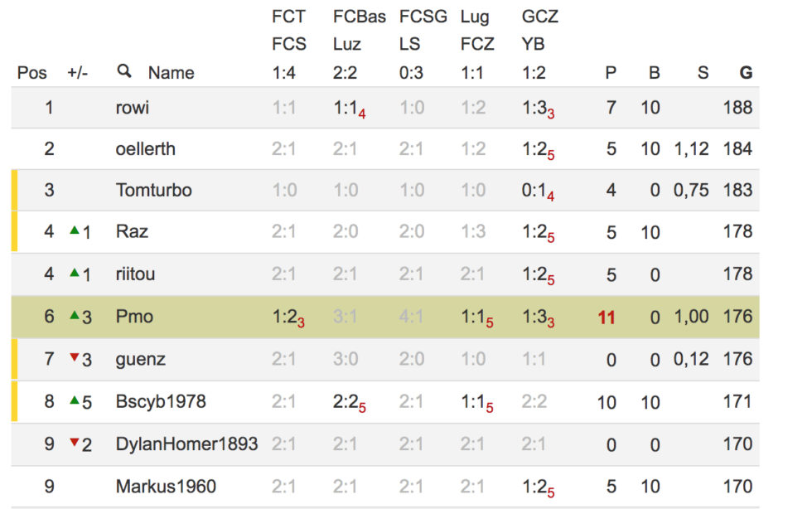The width and height of the screenshot is (812, 509).
Task: Click the green up arrow in Raz row
Action: coord(75,230)
